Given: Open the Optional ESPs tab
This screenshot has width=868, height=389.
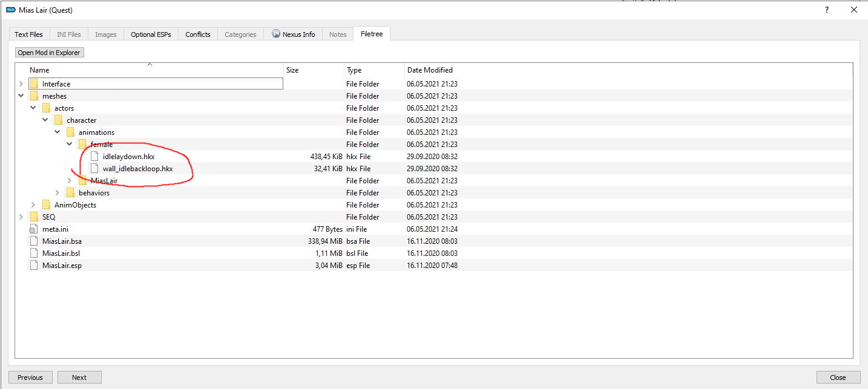Looking at the screenshot, I should 151,34.
